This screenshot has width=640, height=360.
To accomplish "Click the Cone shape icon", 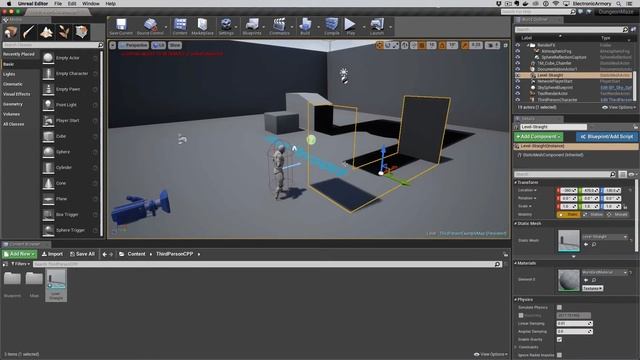I will pyautogui.click(x=48, y=183).
